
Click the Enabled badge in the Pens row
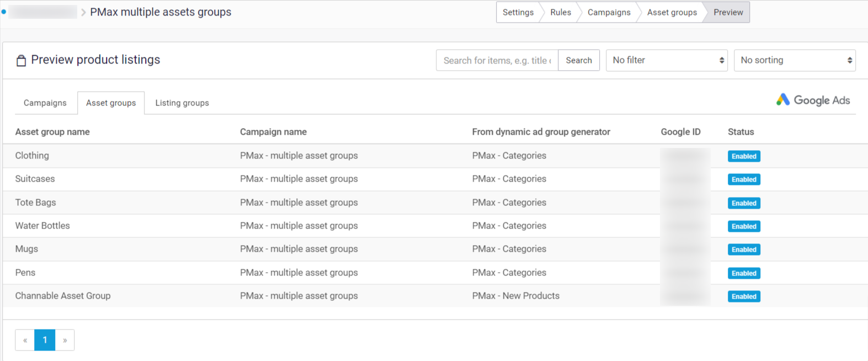coord(744,273)
